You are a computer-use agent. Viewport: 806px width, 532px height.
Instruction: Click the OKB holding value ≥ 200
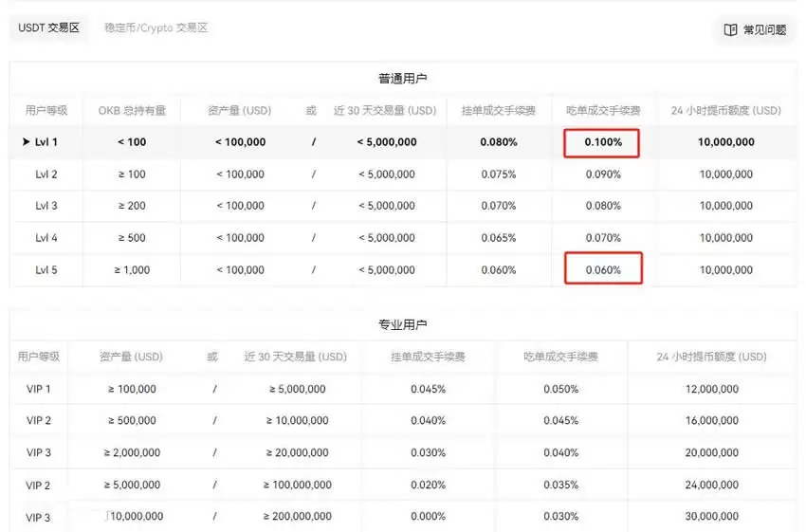tap(132, 206)
